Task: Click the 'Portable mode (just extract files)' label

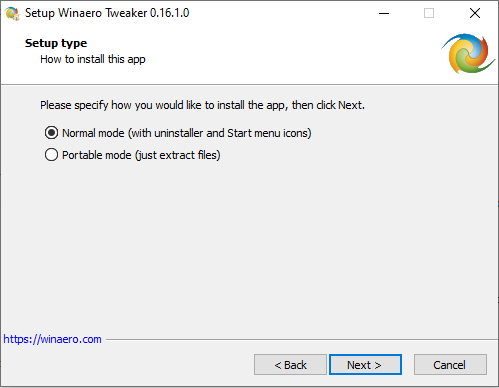Action: [x=141, y=155]
